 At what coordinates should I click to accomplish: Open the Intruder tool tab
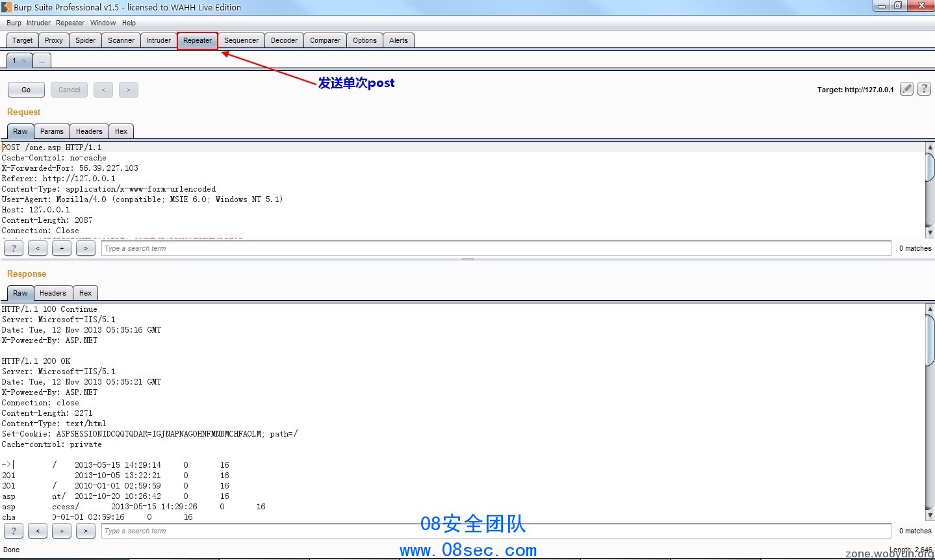pos(159,40)
